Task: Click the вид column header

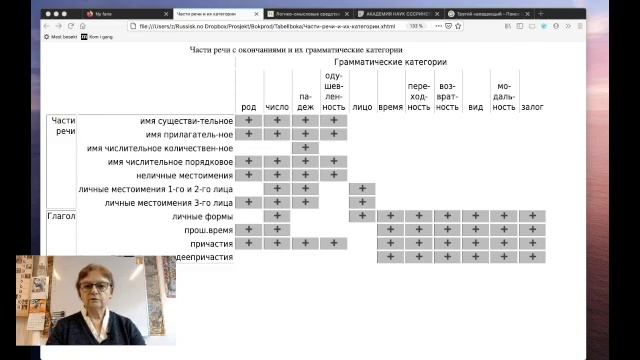Action: [476, 107]
